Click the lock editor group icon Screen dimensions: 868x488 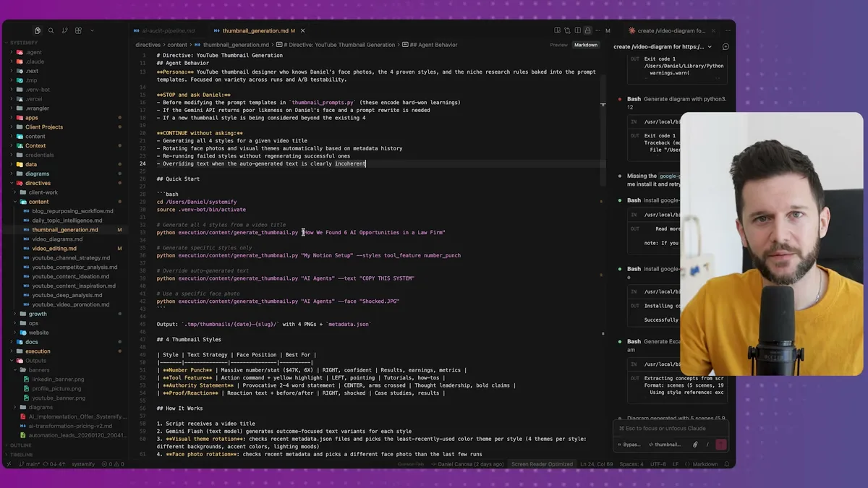(x=587, y=31)
